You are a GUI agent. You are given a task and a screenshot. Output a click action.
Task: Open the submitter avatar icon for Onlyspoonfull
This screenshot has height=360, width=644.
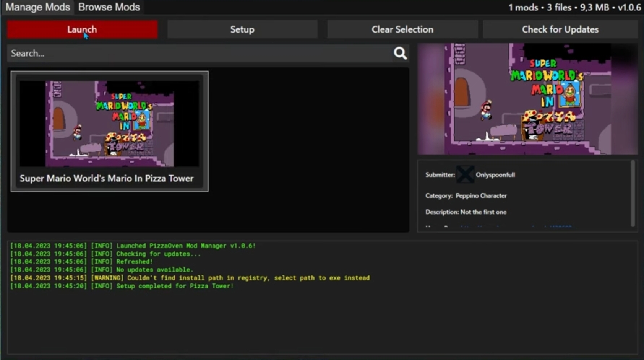pos(465,175)
